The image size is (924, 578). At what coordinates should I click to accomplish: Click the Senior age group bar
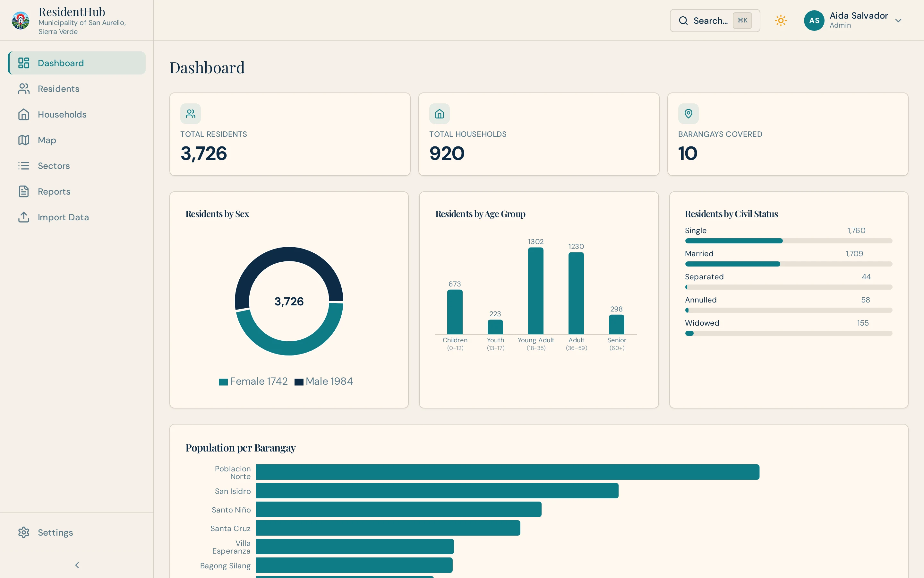click(616, 325)
